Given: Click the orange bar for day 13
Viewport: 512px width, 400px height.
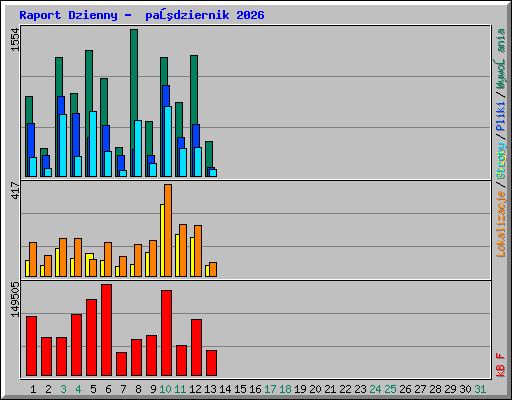Looking at the screenshot, I should [x=213, y=269].
